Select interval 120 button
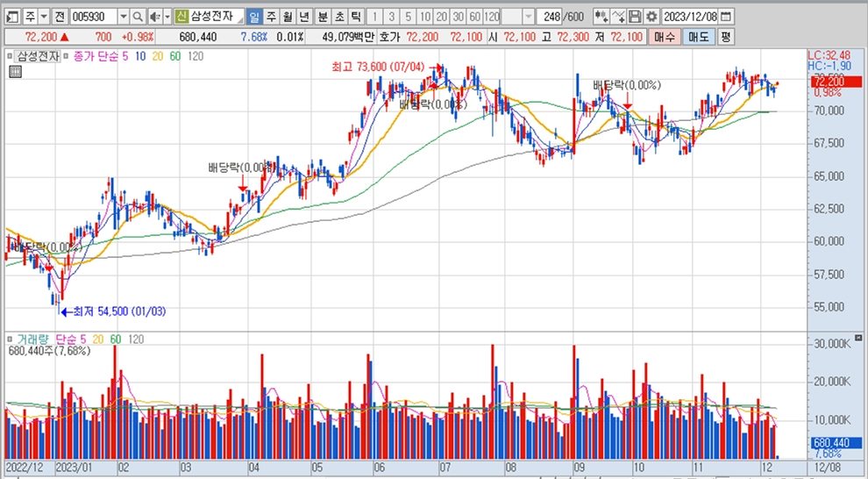Image resolution: width=868 pixels, height=479 pixels. 492,17
